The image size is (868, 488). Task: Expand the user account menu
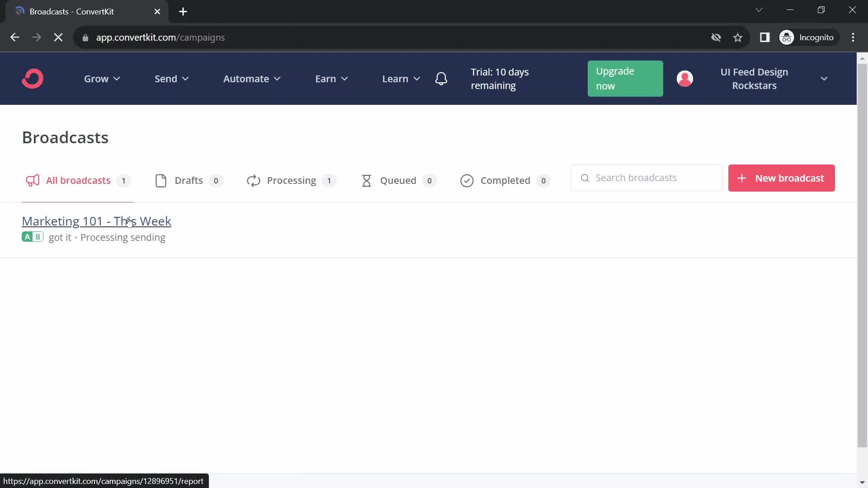[x=826, y=78]
